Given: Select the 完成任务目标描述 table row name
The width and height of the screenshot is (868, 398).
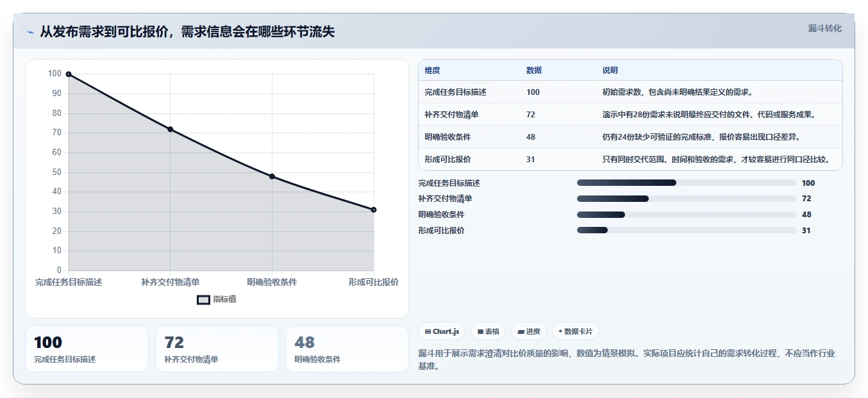Looking at the screenshot, I should (455, 92).
